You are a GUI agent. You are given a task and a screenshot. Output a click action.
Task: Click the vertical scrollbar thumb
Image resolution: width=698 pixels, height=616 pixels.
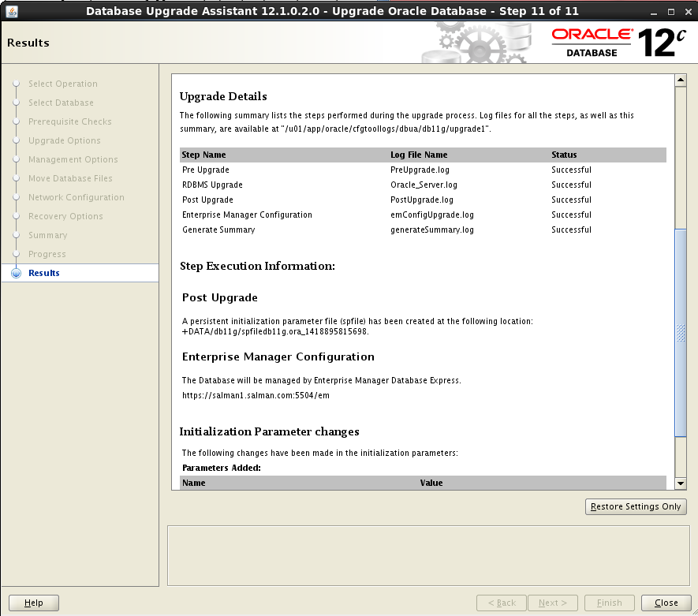(680, 333)
